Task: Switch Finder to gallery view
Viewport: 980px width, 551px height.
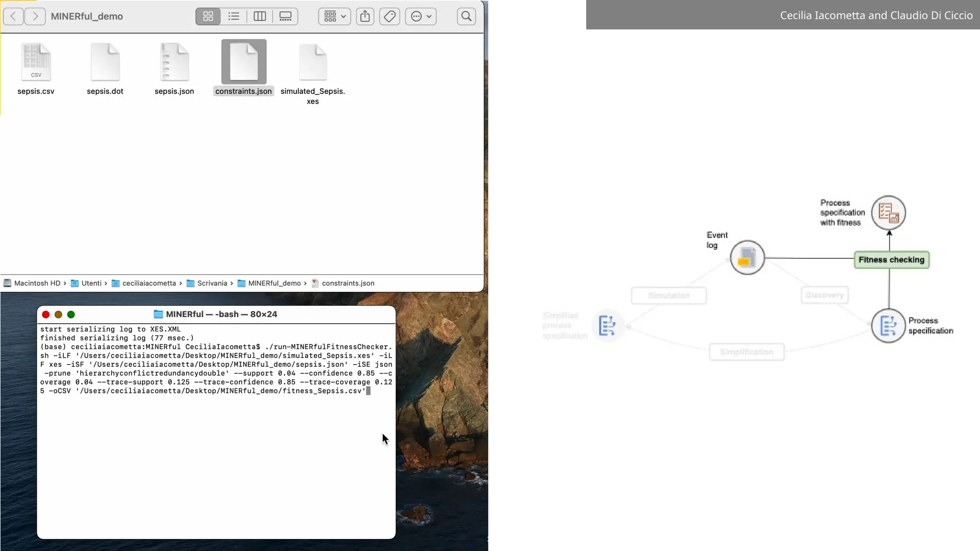Action: pyautogui.click(x=285, y=16)
